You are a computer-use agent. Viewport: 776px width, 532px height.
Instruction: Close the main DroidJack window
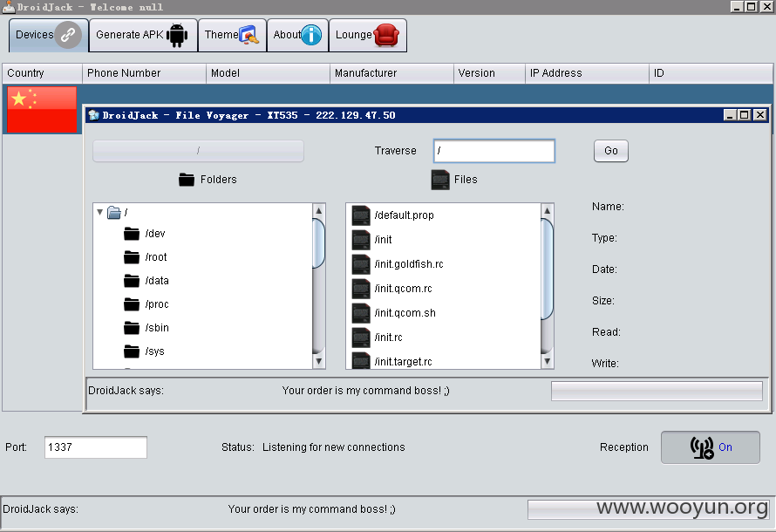point(766,6)
